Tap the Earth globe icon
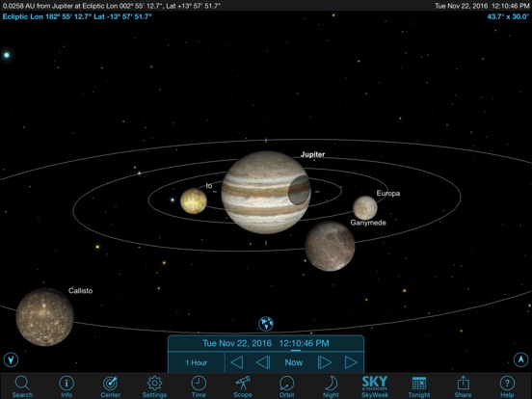Image resolution: width=532 pixels, height=399 pixels. 266,324
